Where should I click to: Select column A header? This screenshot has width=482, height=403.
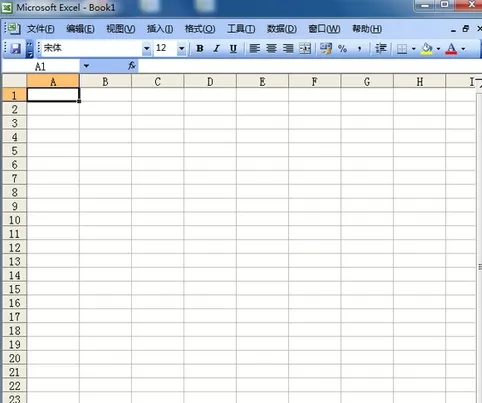point(53,81)
